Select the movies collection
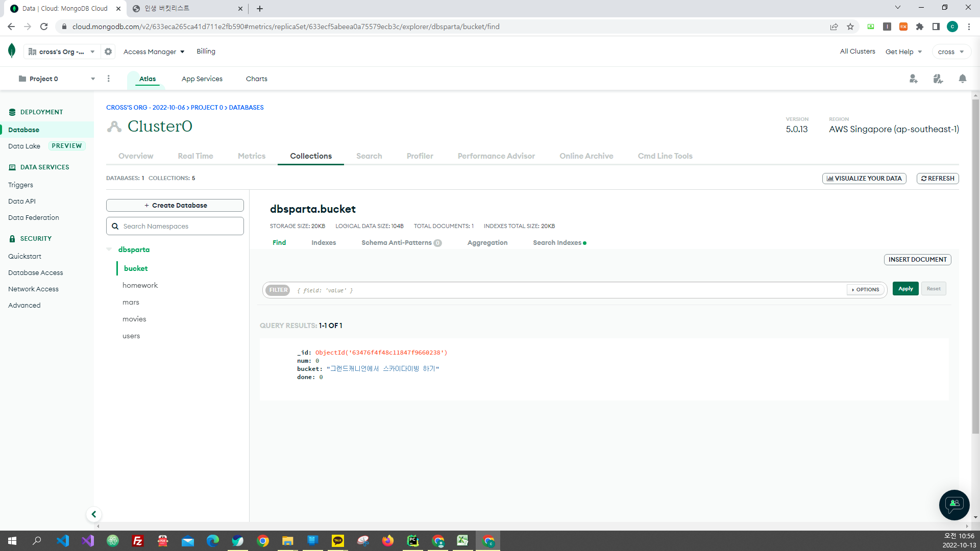 tap(134, 319)
